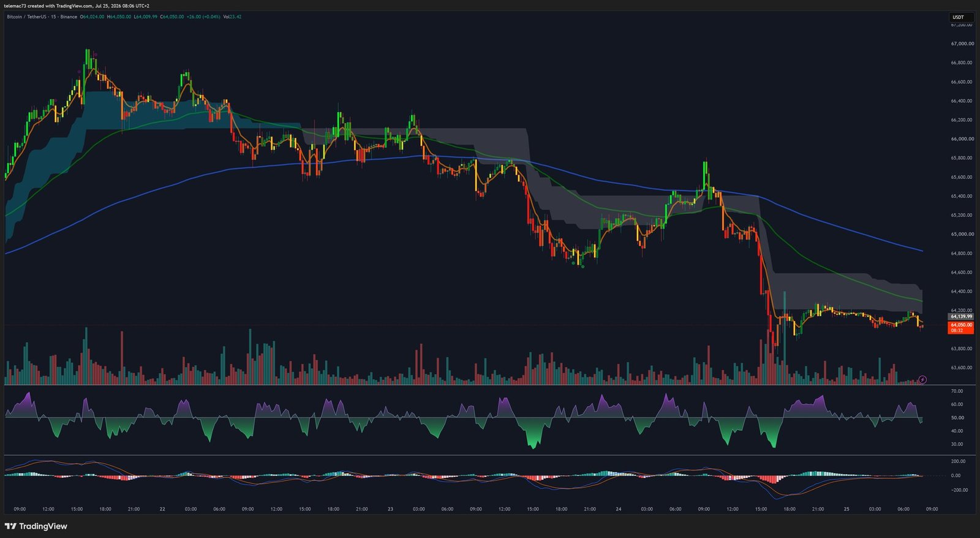Click the 22 date label on time axis
Image resolution: width=980 pixels, height=538 pixels.
click(x=162, y=509)
